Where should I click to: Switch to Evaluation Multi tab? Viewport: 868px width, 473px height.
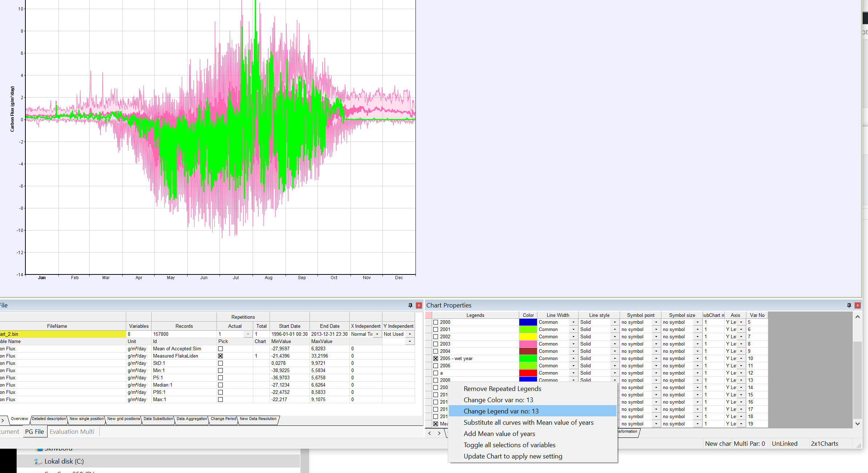pyautogui.click(x=72, y=432)
